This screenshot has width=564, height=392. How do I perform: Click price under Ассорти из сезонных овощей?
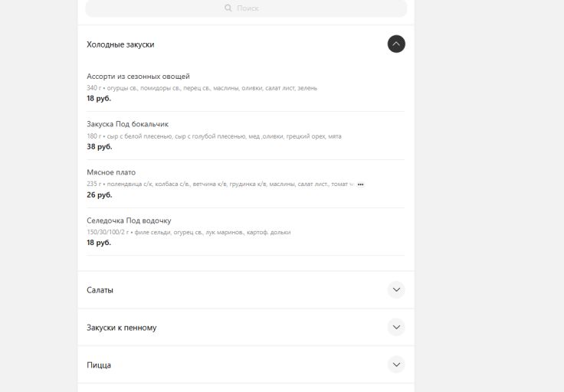pyautogui.click(x=99, y=99)
